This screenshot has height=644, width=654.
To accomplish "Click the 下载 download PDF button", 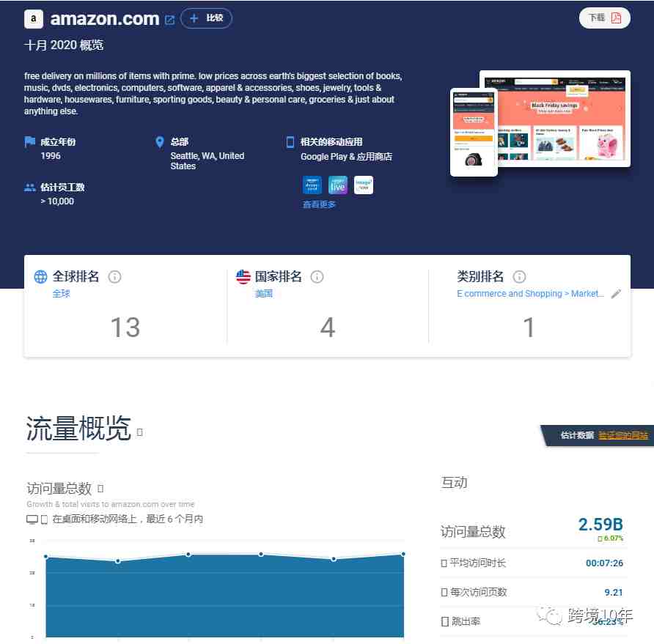I will pos(604,18).
